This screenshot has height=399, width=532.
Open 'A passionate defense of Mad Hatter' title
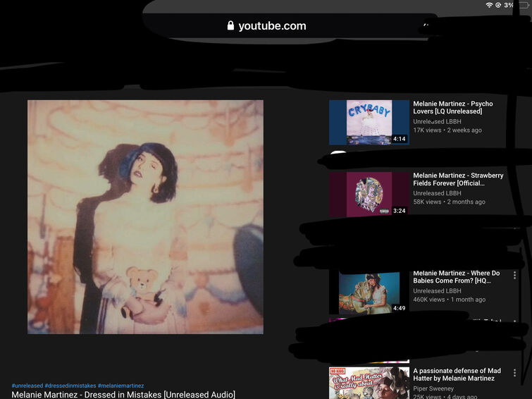pyautogui.click(x=457, y=374)
